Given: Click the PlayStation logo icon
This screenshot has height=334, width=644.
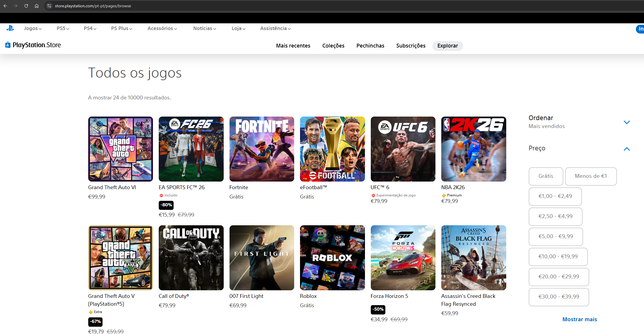Looking at the screenshot, I should (10, 28).
